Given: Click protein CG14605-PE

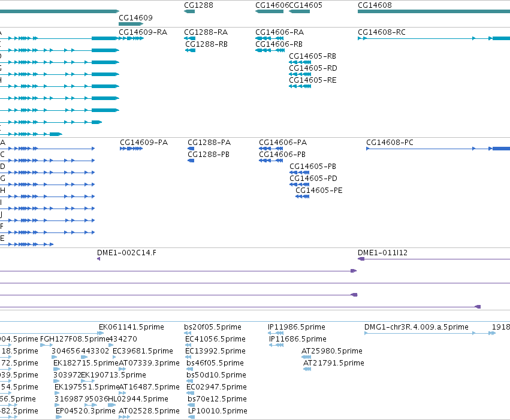Looking at the screenshot, I should coord(319,191).
